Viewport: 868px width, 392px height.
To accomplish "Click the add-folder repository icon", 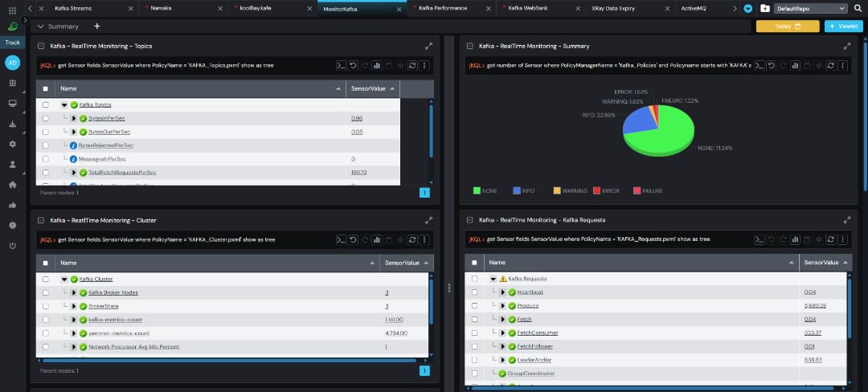I will (x=764, y=8).
